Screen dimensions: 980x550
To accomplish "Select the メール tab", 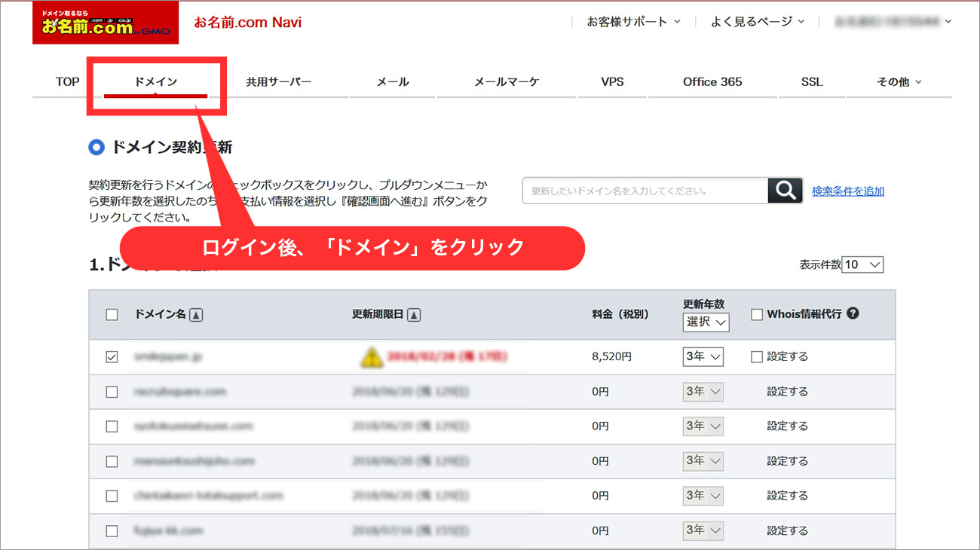I will tap(393, 81).
